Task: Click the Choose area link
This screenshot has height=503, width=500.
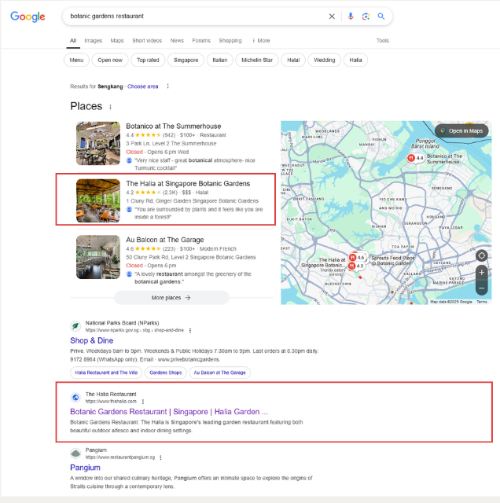Action: (143, 86)
